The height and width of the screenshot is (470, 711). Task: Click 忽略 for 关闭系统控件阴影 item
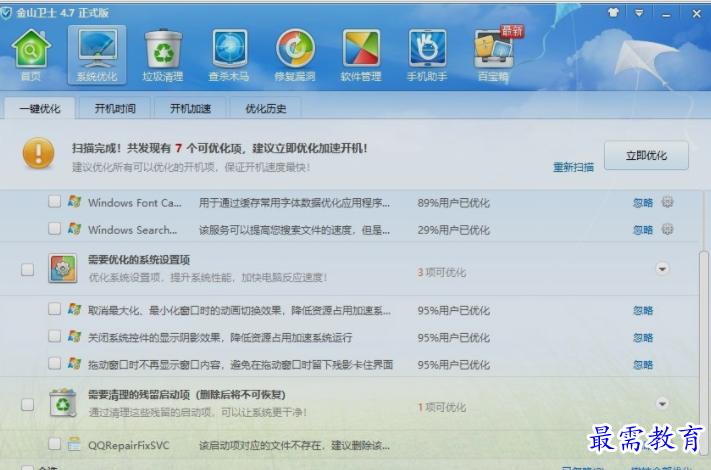[x=643, y=338]
